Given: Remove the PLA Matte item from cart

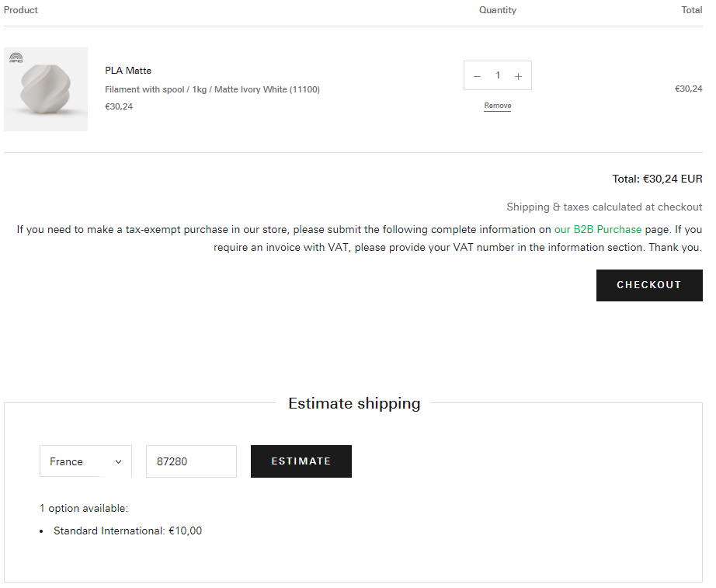Looking at the screenshot, I should click(497, 106).
